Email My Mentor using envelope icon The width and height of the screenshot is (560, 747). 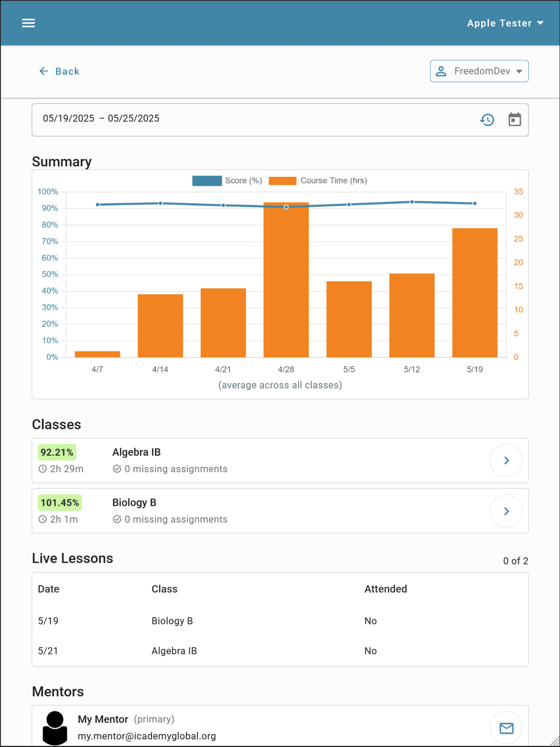click(x=506, y=728)
